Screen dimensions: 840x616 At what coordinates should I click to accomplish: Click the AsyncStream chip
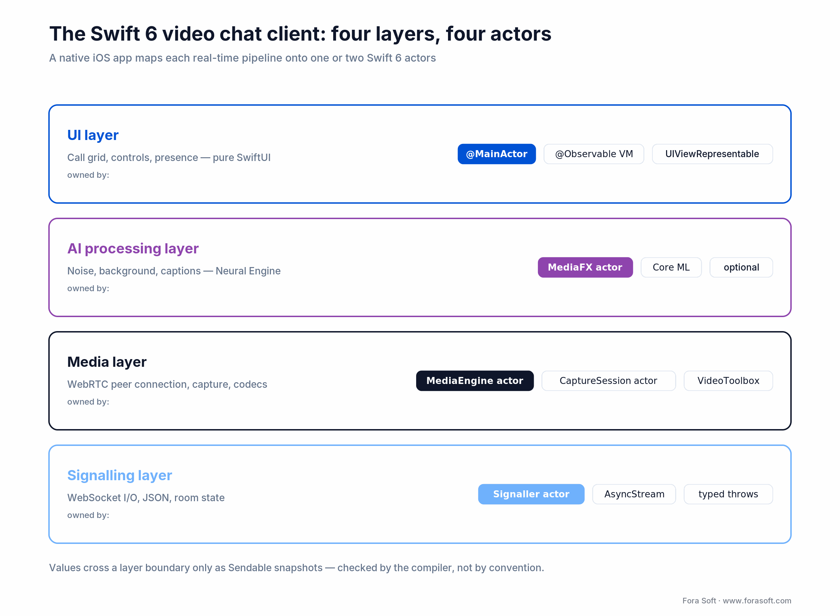[x=634, y=494]
